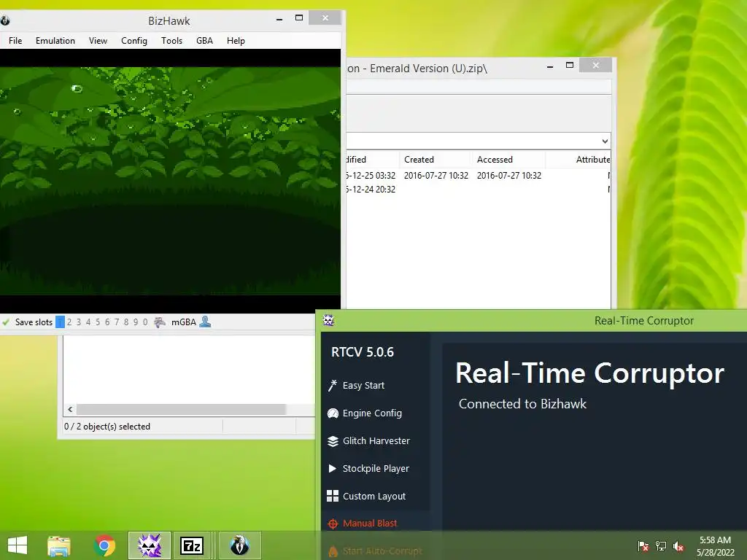Click '0 / 2 object(s) selected' status text
Screen dimensions: 747x560
point(107,426)
